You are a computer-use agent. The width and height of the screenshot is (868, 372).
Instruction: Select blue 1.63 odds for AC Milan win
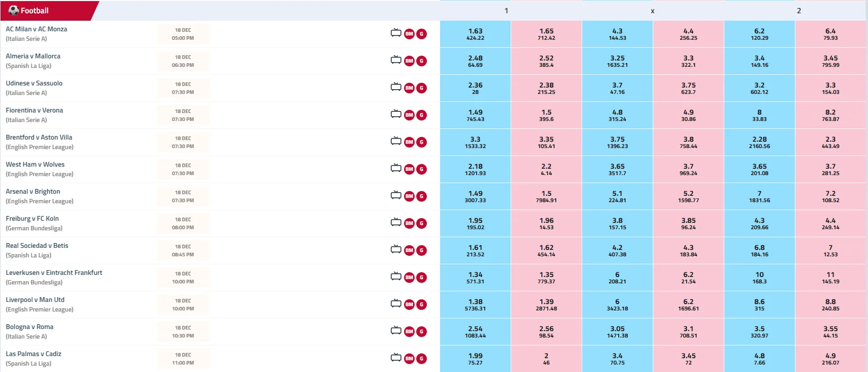(x=475, y=34)
